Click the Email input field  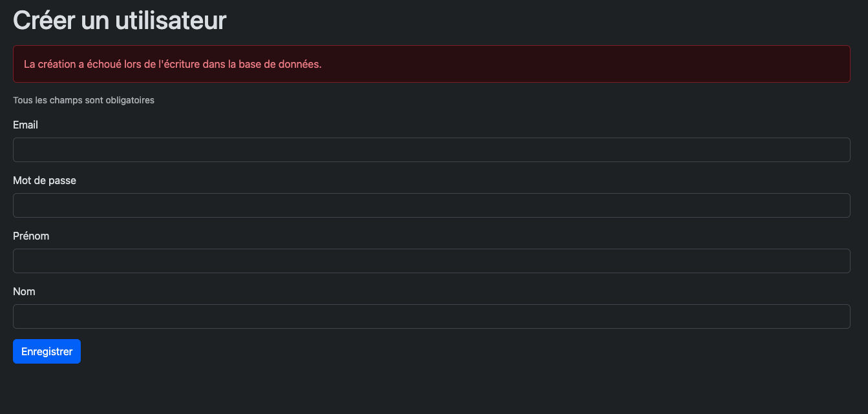pyautogui.click(x=431, y=150)
